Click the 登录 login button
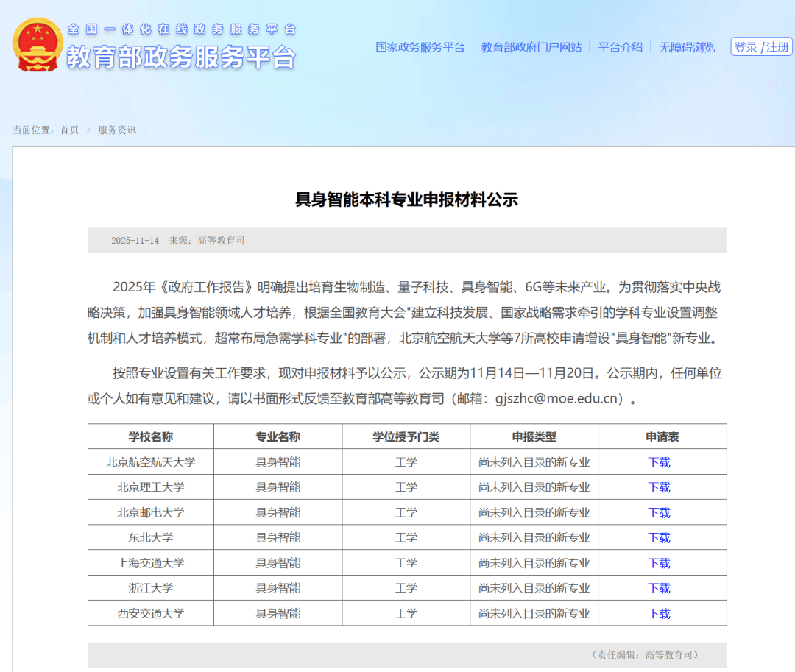 (746, 46)
